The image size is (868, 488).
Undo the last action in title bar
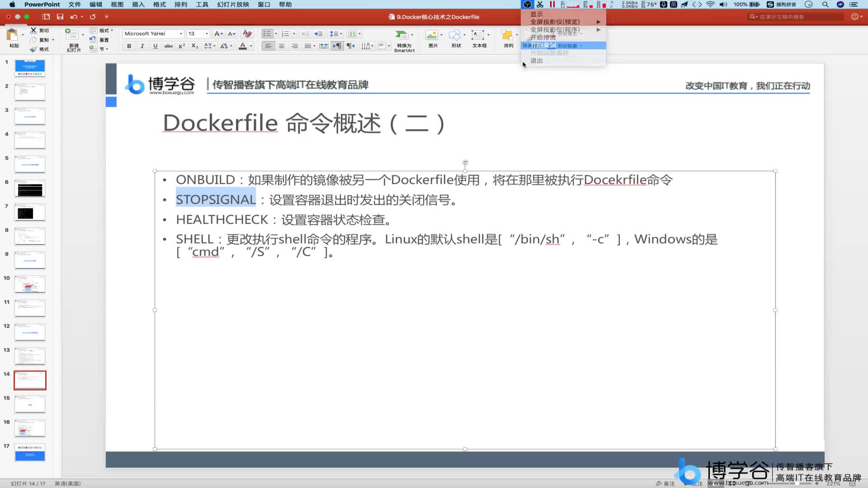(74, 17)
